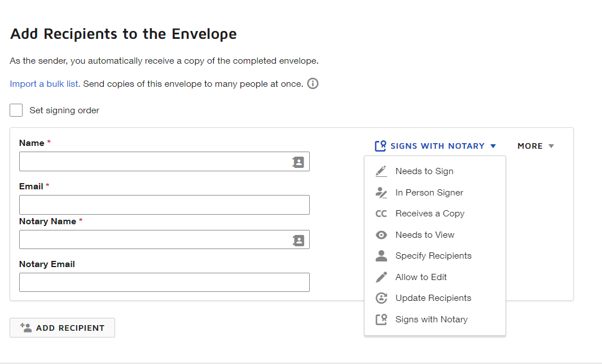
Task: Enable the Set signing order checkbox
Action: pyautogui.click(x=16, y=110)
